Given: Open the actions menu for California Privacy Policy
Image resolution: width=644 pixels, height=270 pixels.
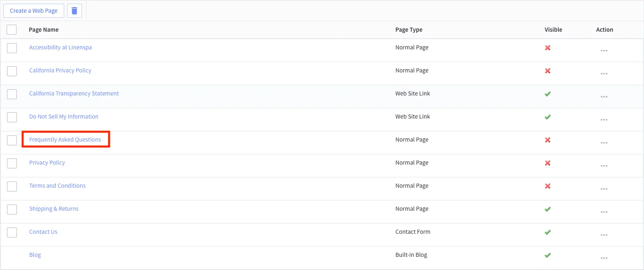Looking at the screenshot, I should coord(604,73).
